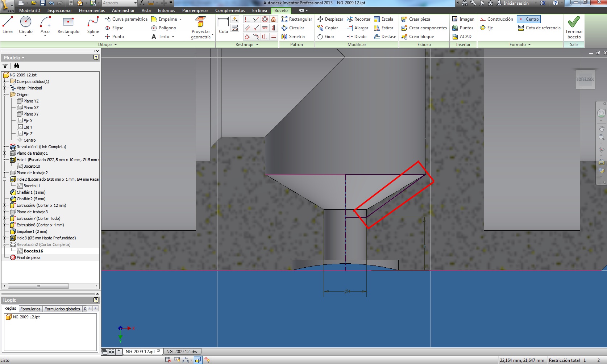Select Boceto16 in model tree
607x364 pixels.
(33, 251)
